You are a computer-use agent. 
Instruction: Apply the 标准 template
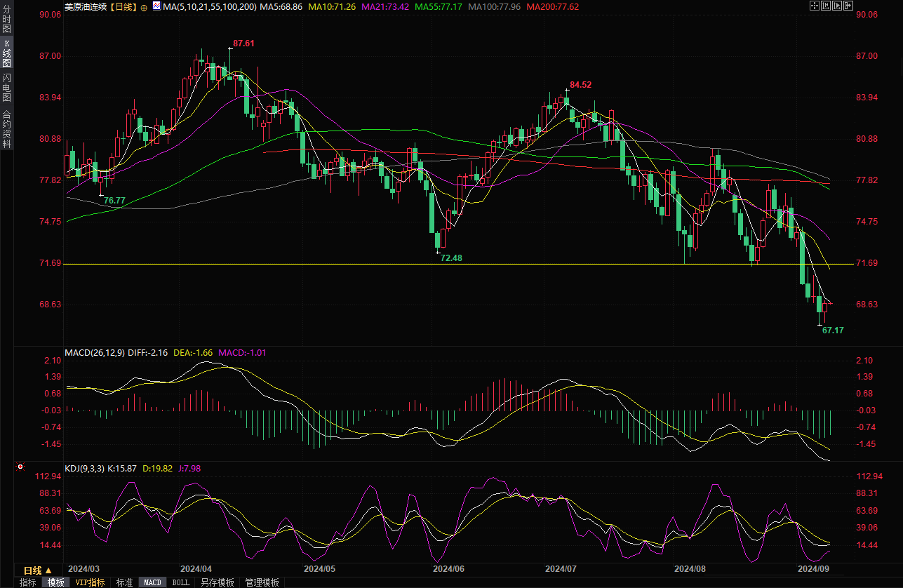124,582
